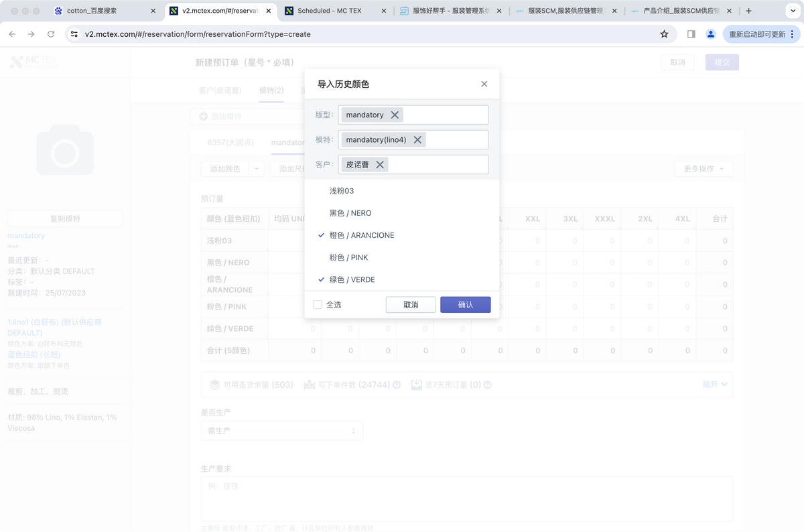Close the Scheduled - MC TEX tab
The width and height of the screenshot is (804, 532).
point(384,11)
